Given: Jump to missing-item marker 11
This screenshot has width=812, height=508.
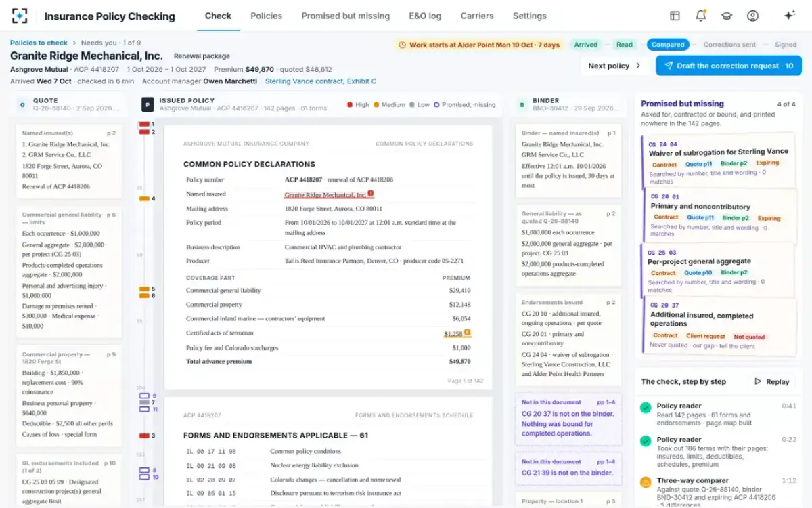Looking at the screenshot, I should click(145, 409).
